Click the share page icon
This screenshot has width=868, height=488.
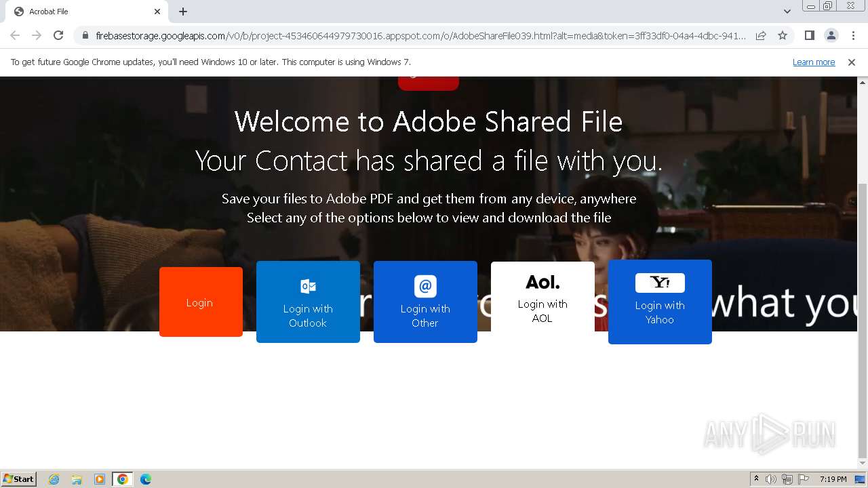click(761, 35)
